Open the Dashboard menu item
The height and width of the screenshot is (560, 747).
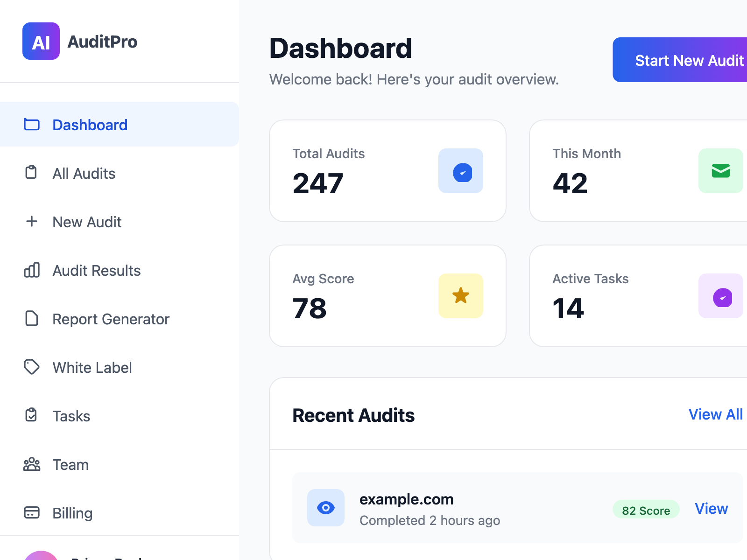pos(120,124)
